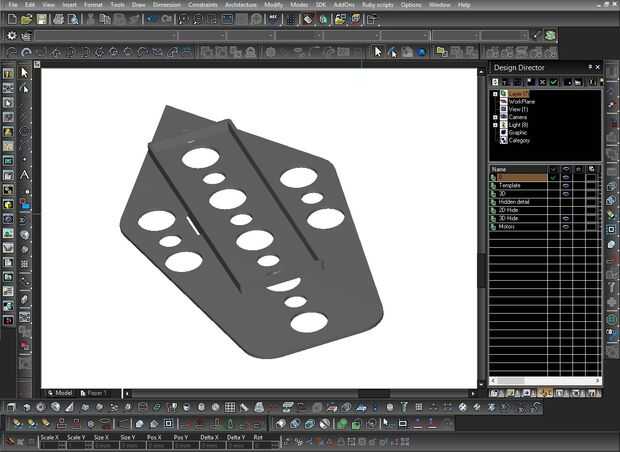Close the Design Director panel
The width and height of the screenshot is (620, 452).
(598, 67)
